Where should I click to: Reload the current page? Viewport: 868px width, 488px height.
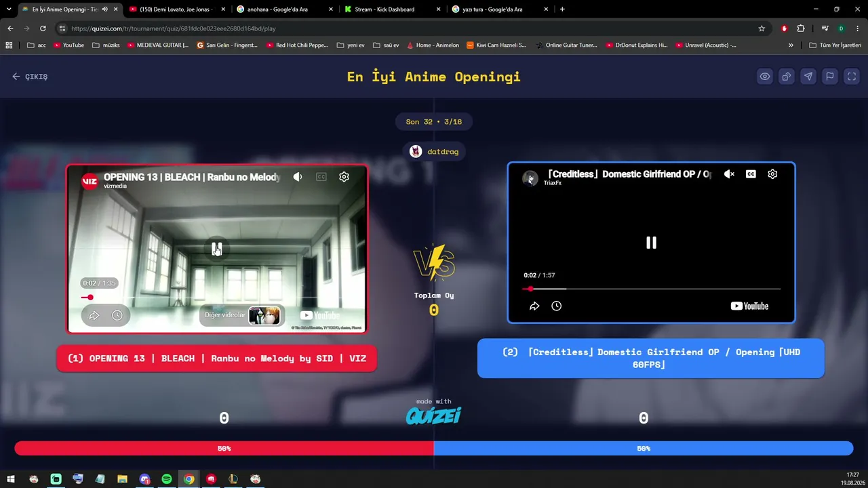[x=43, y=28]
